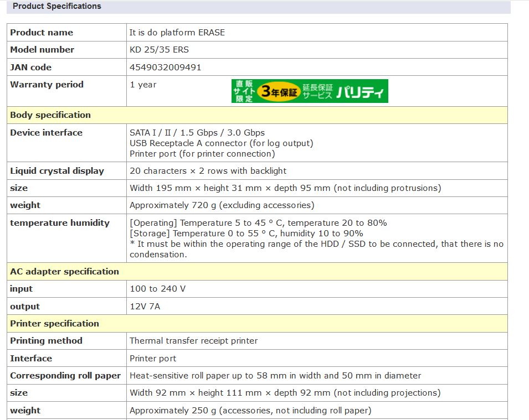Click the 'Body specification' section header

pos(257,115)
